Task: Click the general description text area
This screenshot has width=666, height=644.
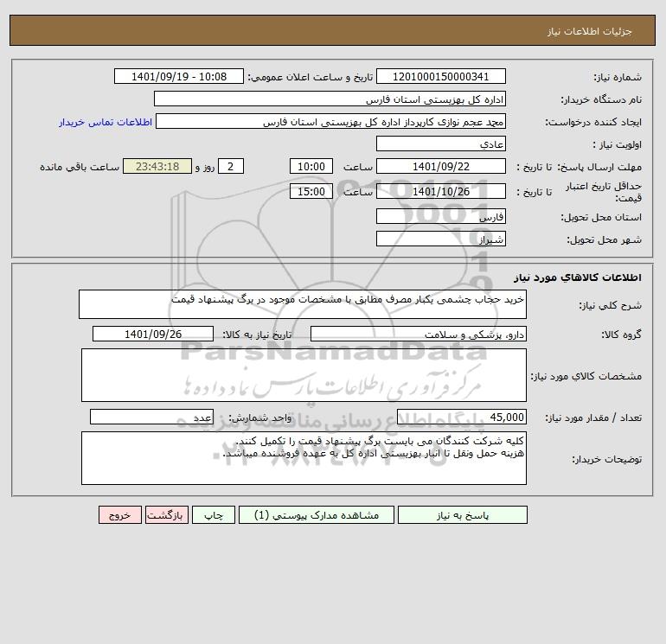Action: tap(303, 304)
